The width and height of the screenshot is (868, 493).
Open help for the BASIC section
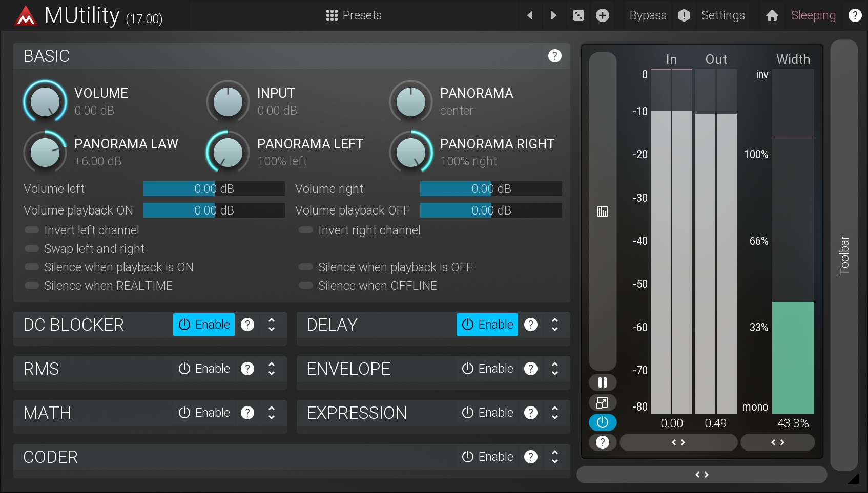tap(554, 56)
